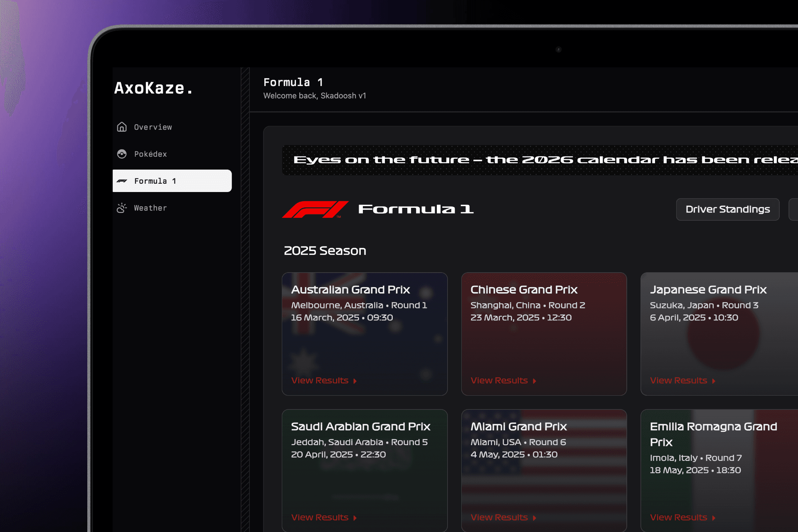Click the Pokédex pokeball icon
Viewport: 798px width, 532px height.
122,154
